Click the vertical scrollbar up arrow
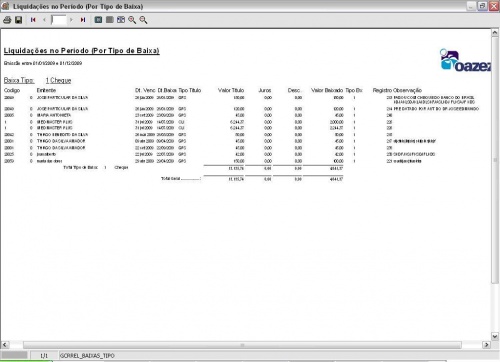The width and height of the screenshot is (500, 362). pos(495,33)
